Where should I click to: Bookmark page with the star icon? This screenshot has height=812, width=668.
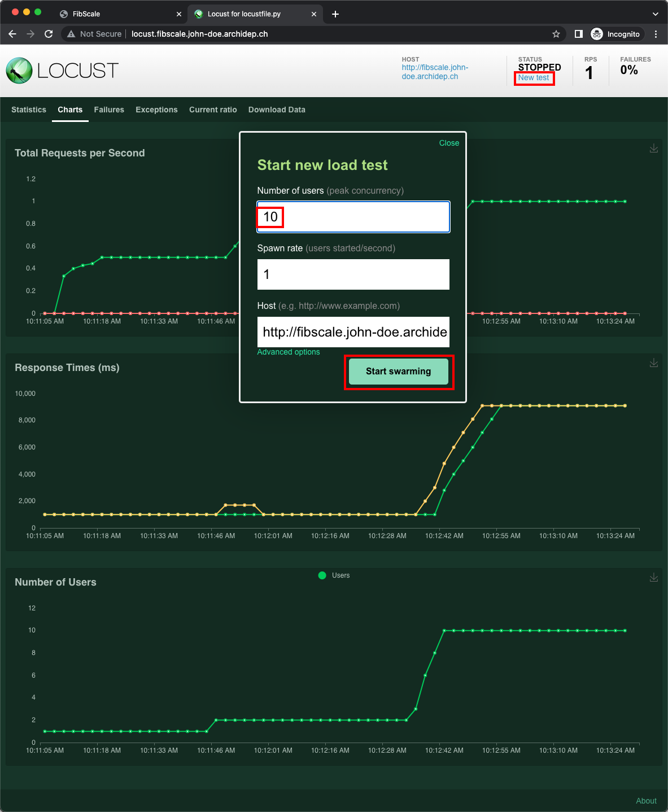click(x=556, y=34)
